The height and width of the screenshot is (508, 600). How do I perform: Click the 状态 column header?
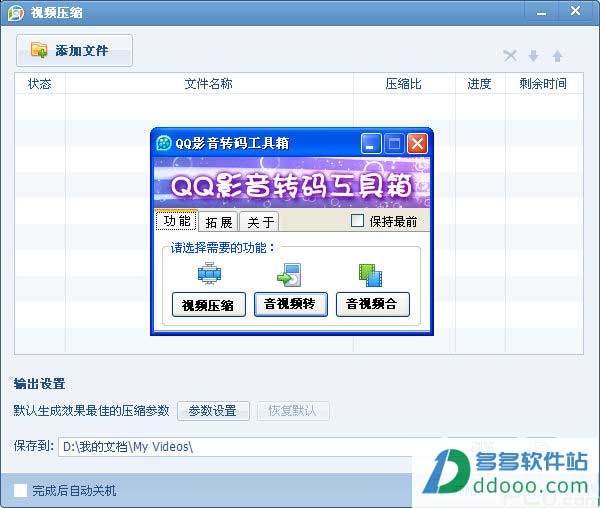pyautogui.click(x=40, y=83)
